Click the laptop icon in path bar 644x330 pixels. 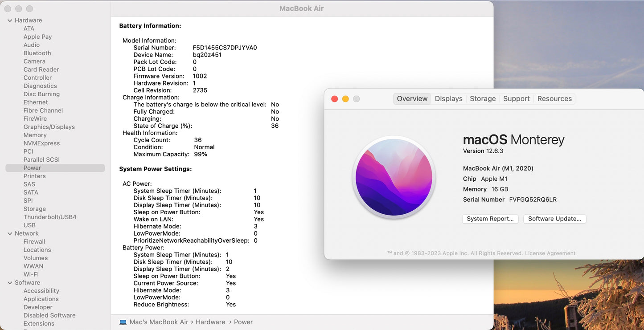pos(123,322)
